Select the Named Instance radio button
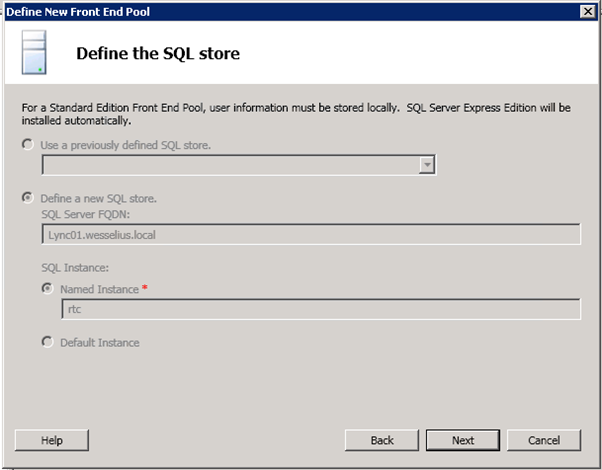The image size is (602, 470). click(47, 288)
